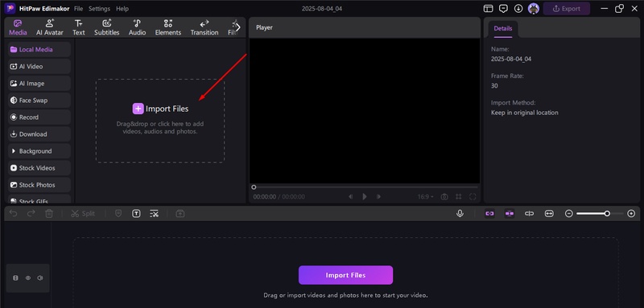
Task: Enter fullscreen preview in the player
Action: [473, 197]
